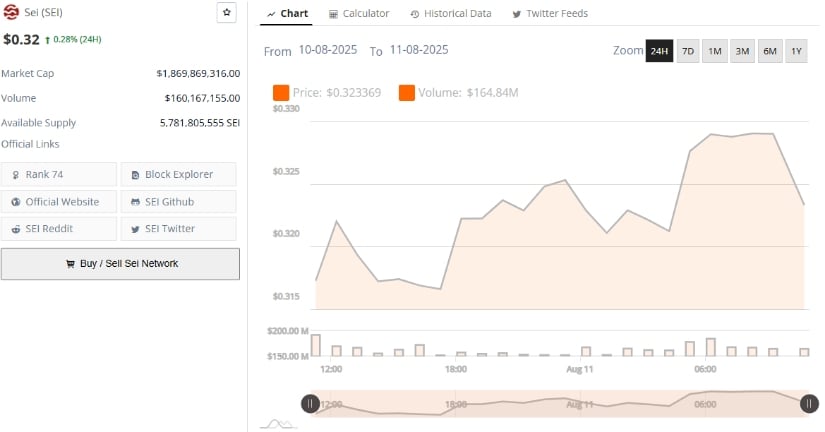Open the Block Explorer link

click(x=178, y=174)
